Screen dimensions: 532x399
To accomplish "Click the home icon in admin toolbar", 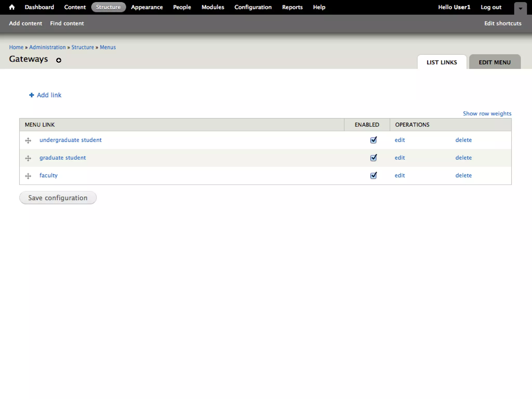I will [x=12, y=7].
